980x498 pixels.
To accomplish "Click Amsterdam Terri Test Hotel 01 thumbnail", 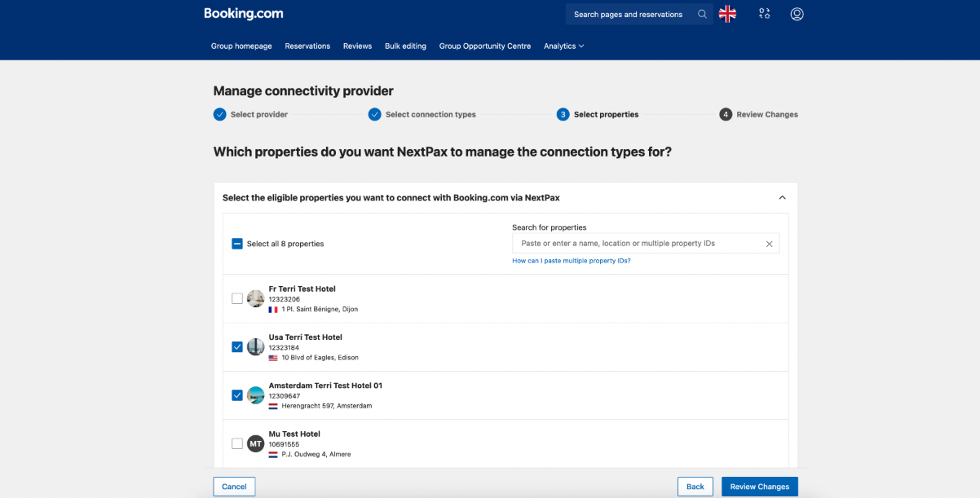I will tap(255, 395).
